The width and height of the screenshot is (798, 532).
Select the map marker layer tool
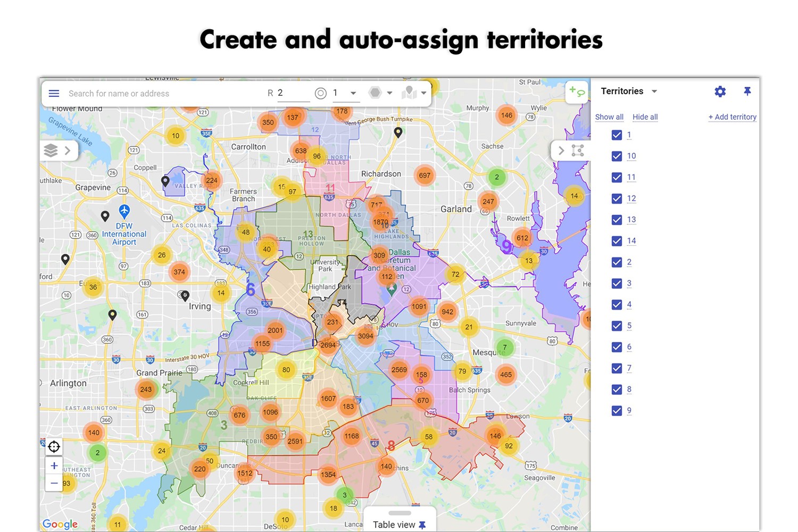tap(409, 93)
